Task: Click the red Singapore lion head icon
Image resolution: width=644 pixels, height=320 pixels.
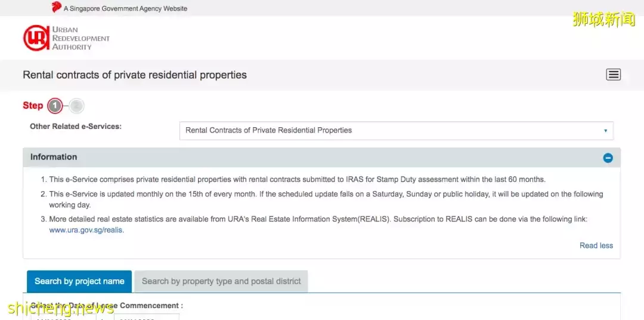Action: [x=57, y=8]
